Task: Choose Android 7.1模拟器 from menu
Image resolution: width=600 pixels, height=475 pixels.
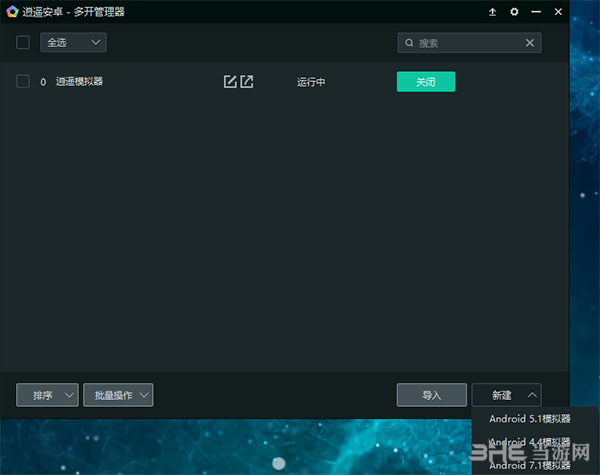Action: (x=530, y=465)
